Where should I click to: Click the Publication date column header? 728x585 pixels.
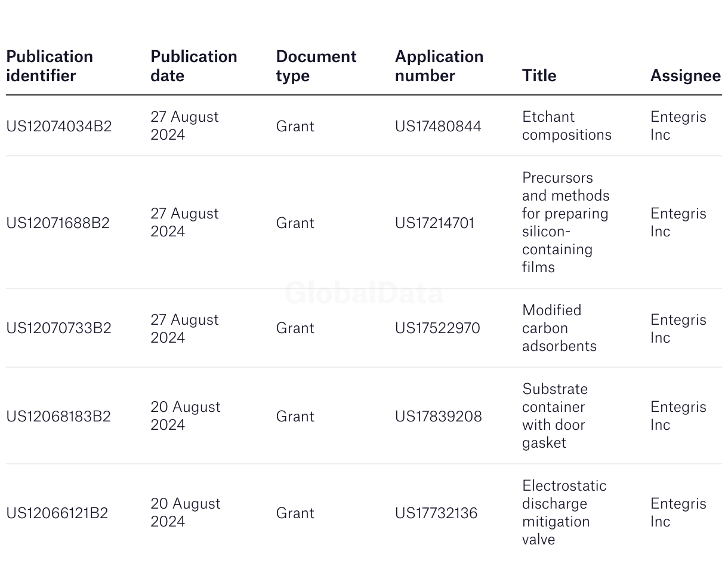point(194,66)
